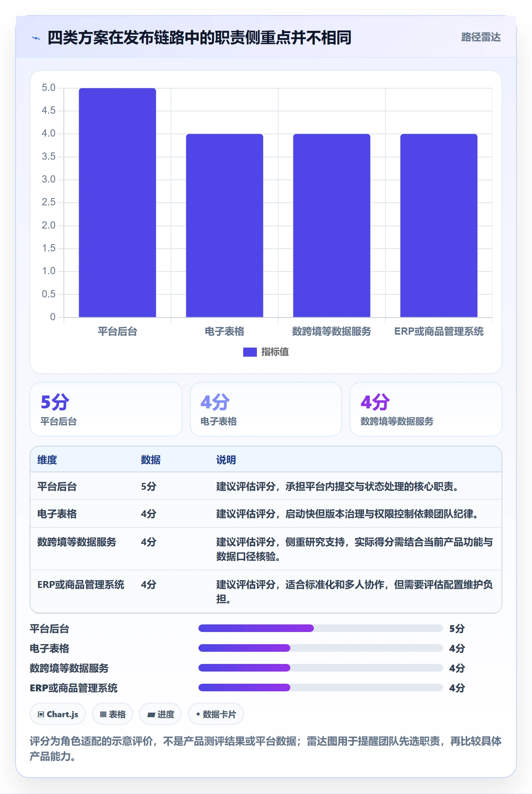Click the 4分 数跨境等数据服务 data card
Screen dimensions: 532x794
(x=426, y=409)
